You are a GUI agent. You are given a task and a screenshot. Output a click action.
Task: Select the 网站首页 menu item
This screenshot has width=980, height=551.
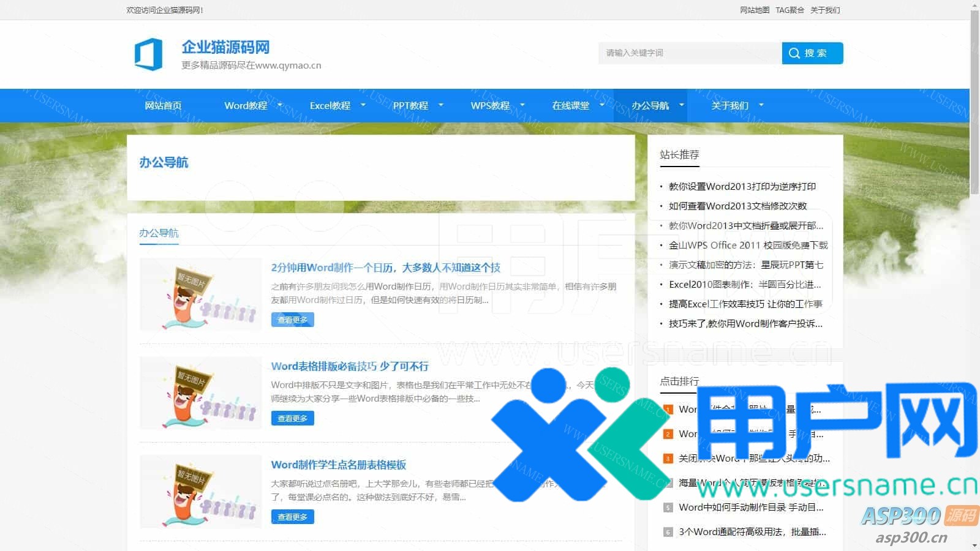point(162,105)
